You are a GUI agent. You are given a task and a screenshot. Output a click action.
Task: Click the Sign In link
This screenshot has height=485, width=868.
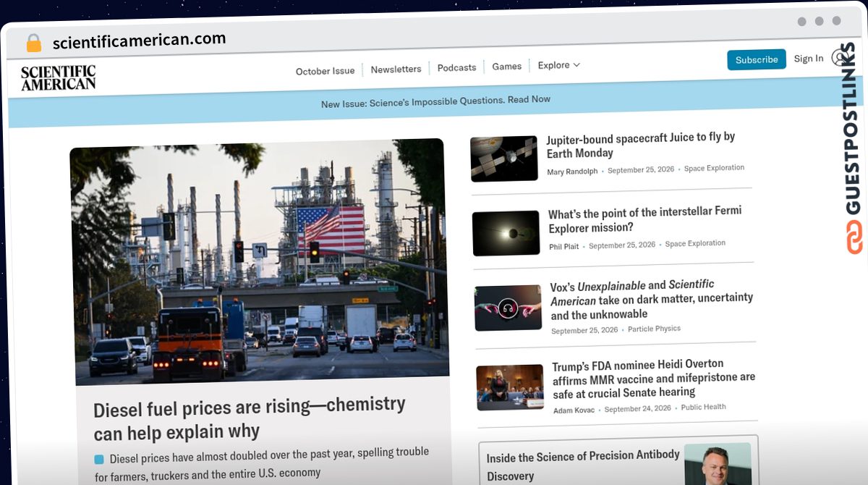click(x=808, y=59)
